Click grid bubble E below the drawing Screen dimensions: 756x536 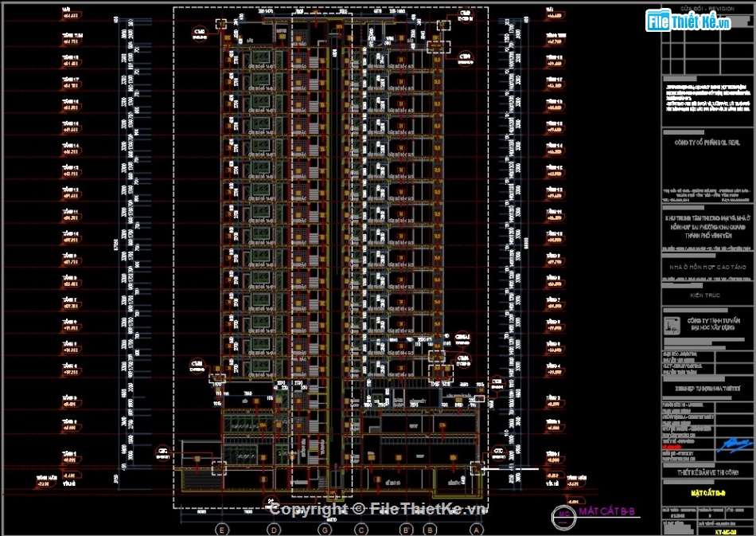click(221, 528)
